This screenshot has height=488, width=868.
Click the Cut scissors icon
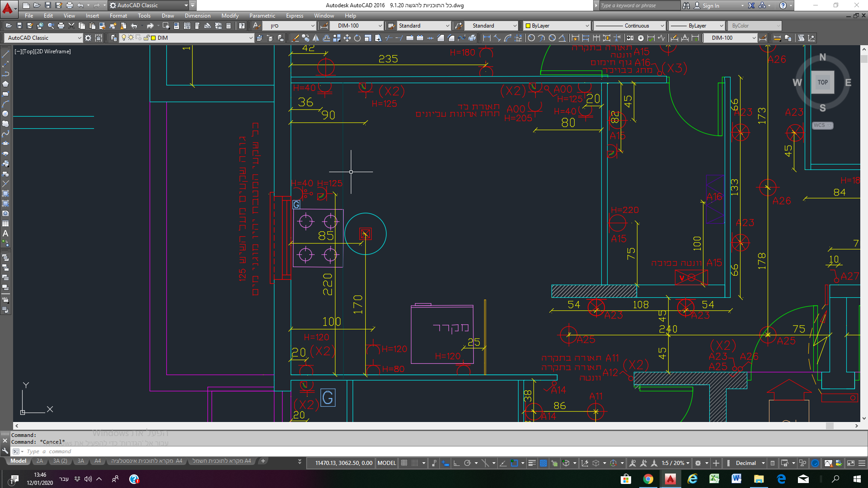pos(71,26)
